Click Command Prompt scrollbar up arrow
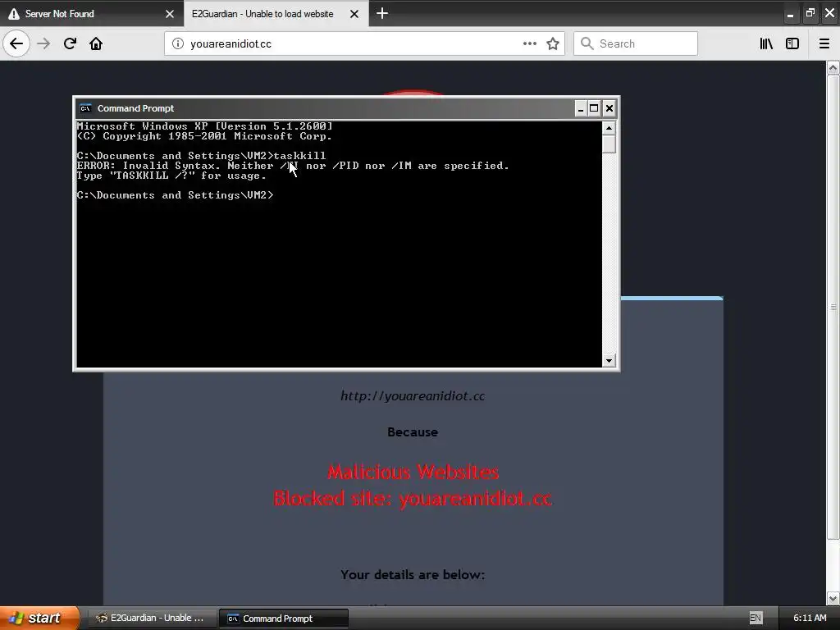The height and width of the screenshot is (630, 840). click(609, 127)
